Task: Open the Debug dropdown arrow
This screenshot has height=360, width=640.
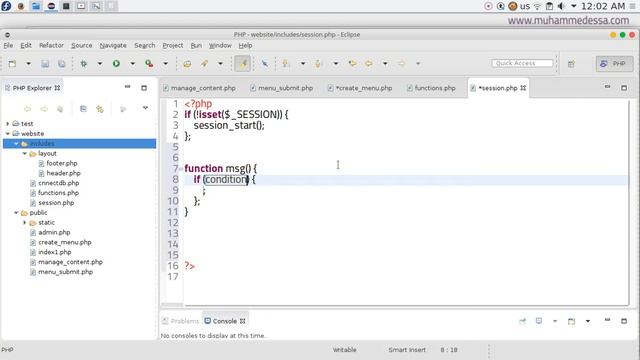Action: (100, 64)
